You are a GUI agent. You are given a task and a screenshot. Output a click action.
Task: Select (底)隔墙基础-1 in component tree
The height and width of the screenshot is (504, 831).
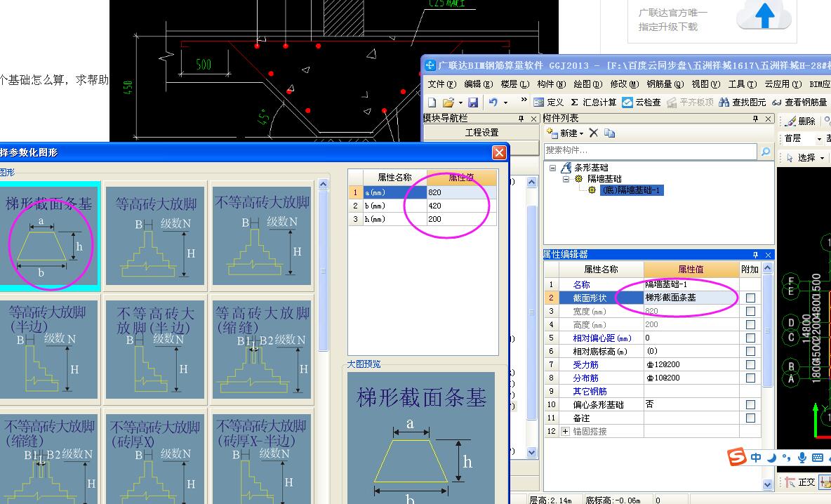click(x=631, y=190)
